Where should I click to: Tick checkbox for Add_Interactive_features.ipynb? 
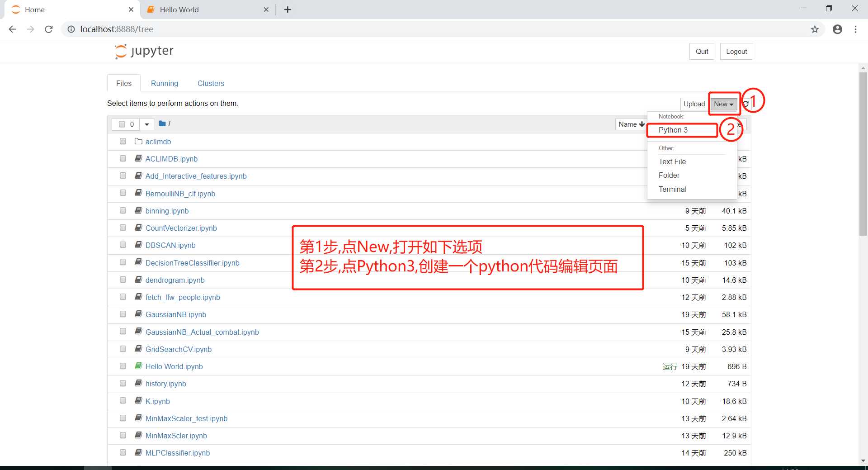coord(123,176)
